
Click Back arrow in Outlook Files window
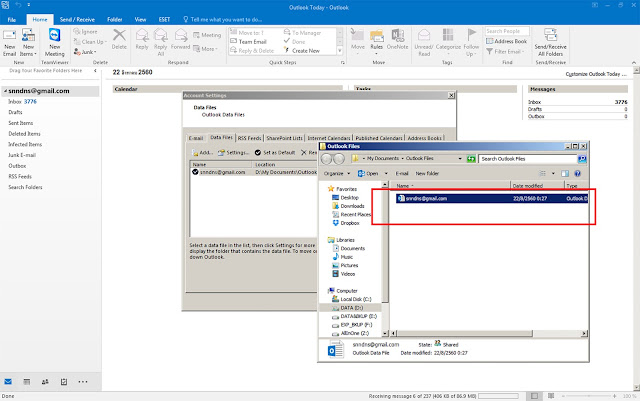(327, 159)
